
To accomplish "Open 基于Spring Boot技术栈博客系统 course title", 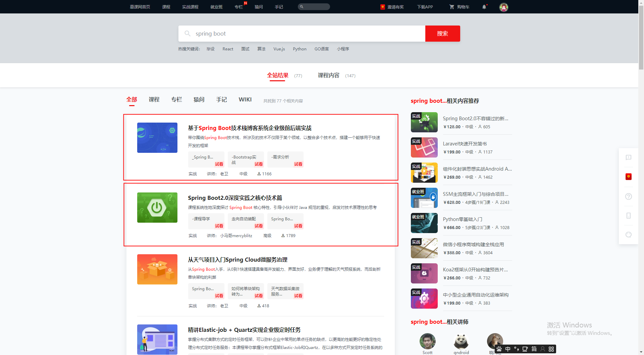I will pos(250,128).
